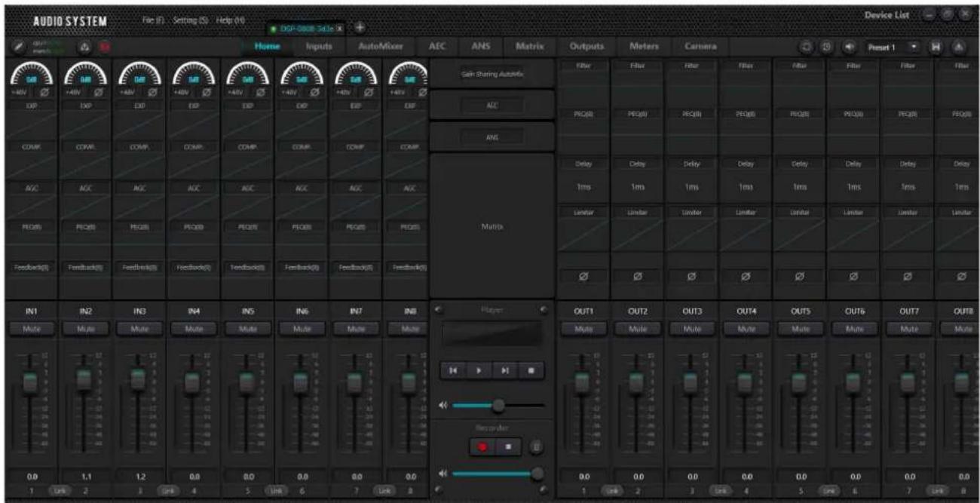Click the red icon in the toolbar
980x503 pixels.
tap(106, 47)
